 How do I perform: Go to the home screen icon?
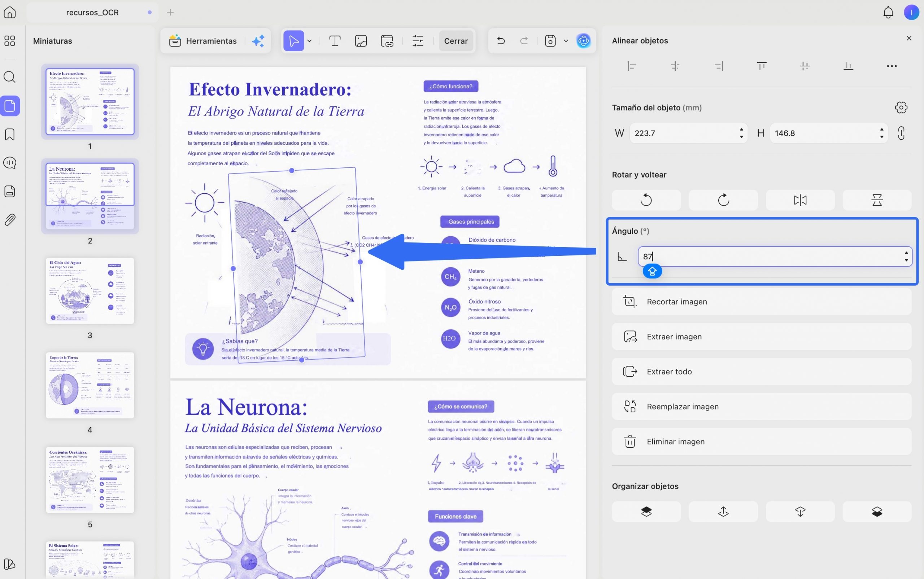pyautogui.click(x=10, y=12)
